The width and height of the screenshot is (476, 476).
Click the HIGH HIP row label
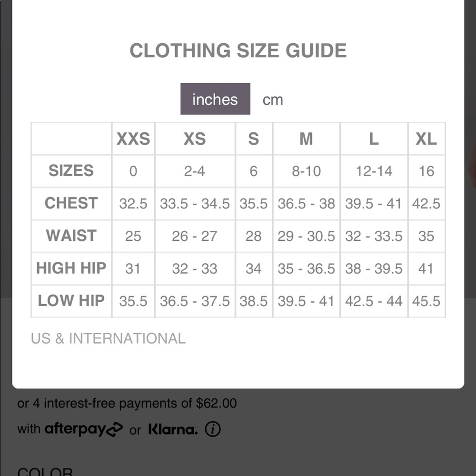coord(71,268)
